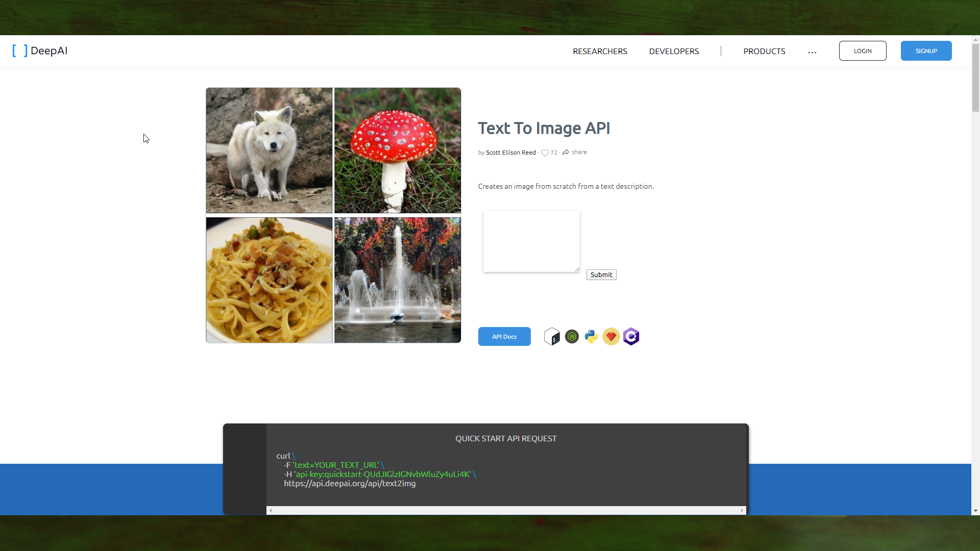Image resolution: width=980 pixels, height=551 pixels.
Task: Click the like count 72
Action: (x=554, y=153)
